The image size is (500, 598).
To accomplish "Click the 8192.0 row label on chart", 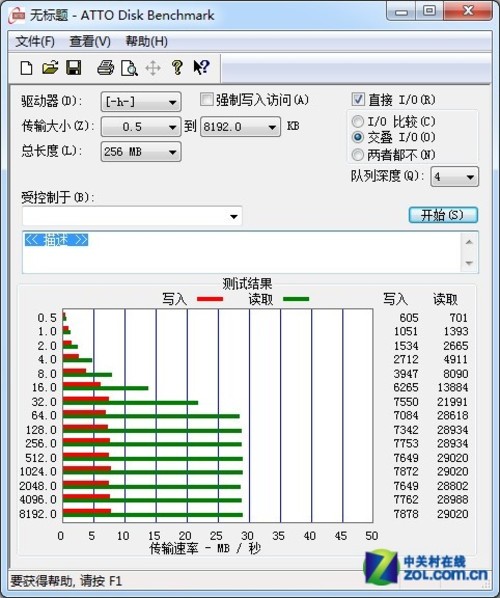I will (38, 514).
